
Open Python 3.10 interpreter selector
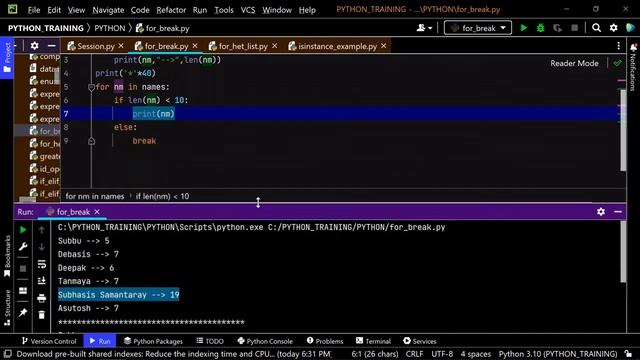point(558,354)
